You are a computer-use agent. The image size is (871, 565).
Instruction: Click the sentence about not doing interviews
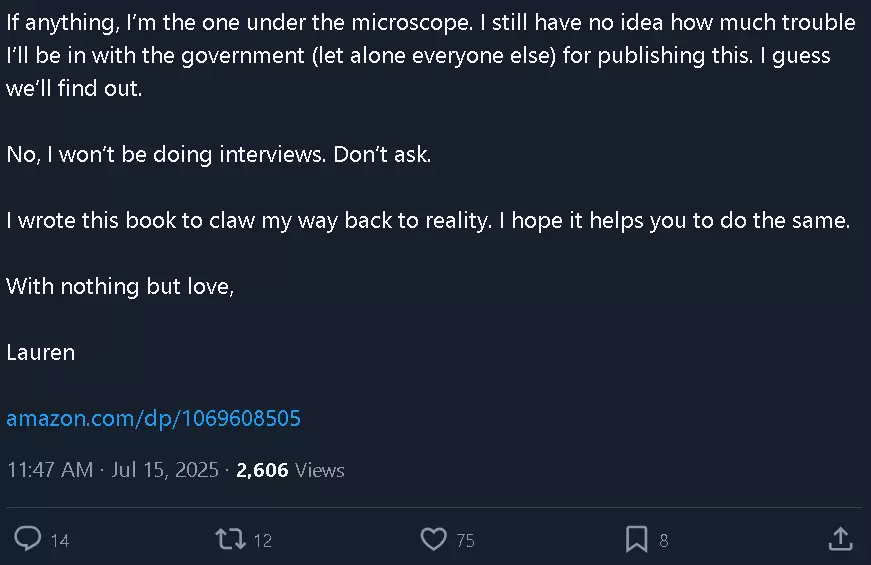tap(166, 154)
